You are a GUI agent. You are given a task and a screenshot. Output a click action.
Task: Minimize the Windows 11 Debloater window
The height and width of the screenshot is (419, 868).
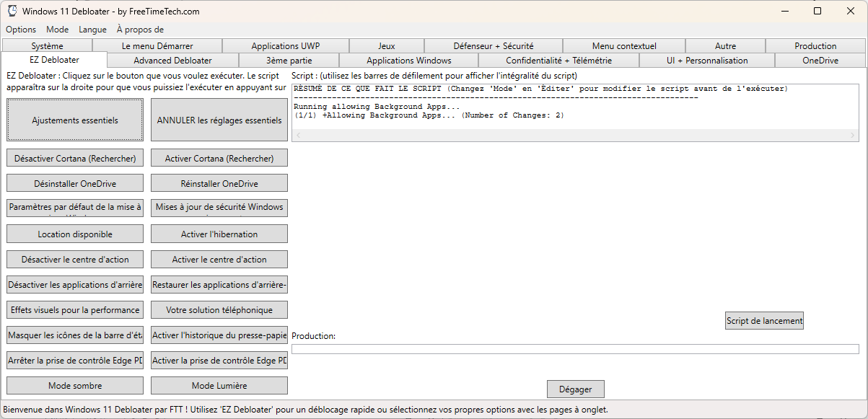pyautogui.click(x=784, y=11)
